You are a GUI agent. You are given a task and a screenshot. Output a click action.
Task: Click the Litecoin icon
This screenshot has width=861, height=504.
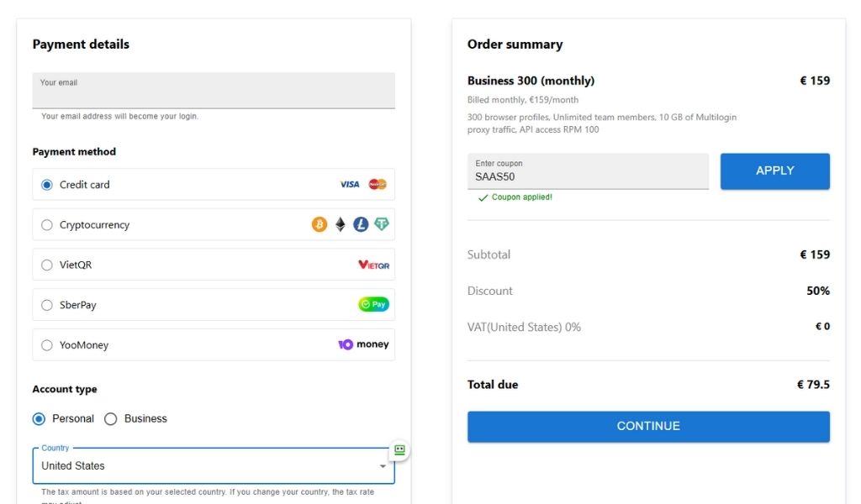click(x=361, y=224)
